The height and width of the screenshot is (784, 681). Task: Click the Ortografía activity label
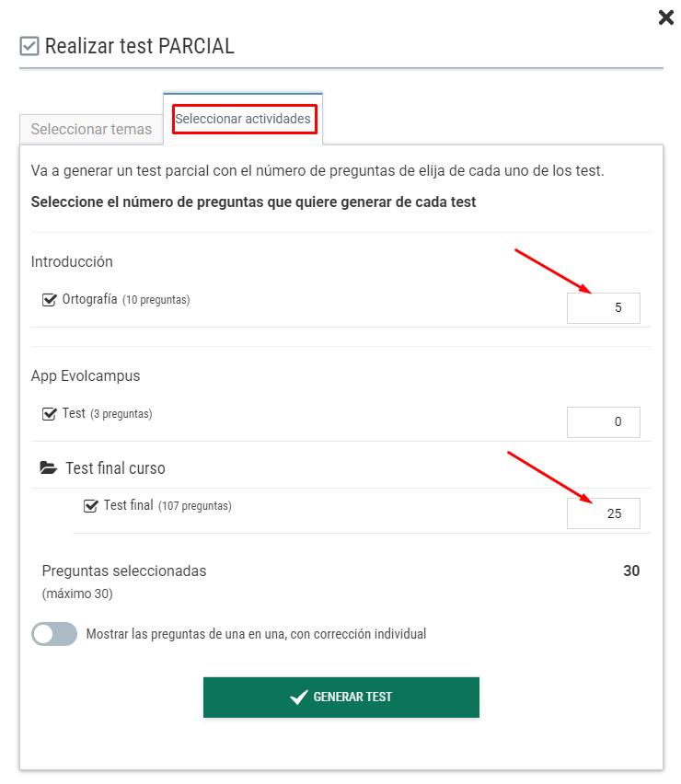tap(90, 300)
